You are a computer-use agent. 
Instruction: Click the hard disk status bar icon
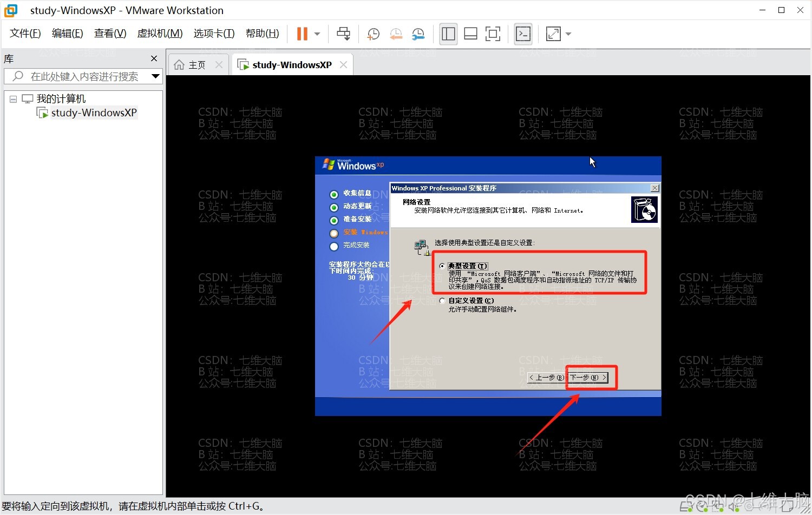pyautogui.click(x=686, y=507)
